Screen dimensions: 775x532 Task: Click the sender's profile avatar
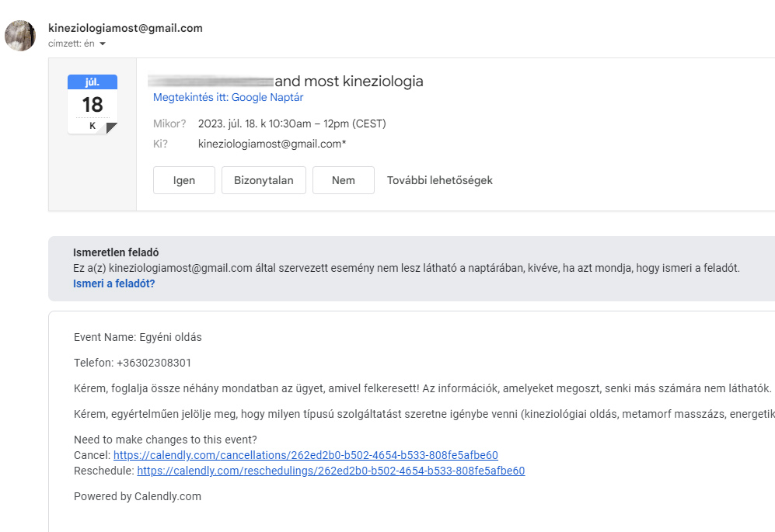[20, 36]
